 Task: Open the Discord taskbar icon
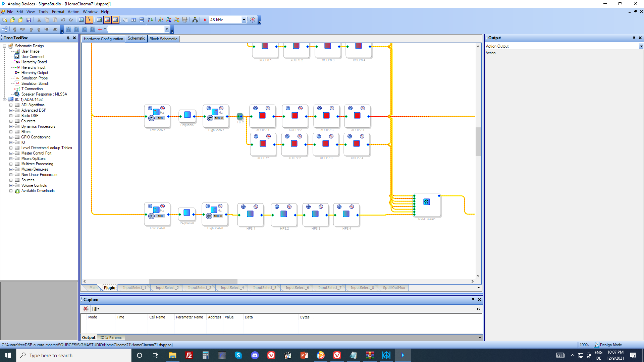coord(255,355)
